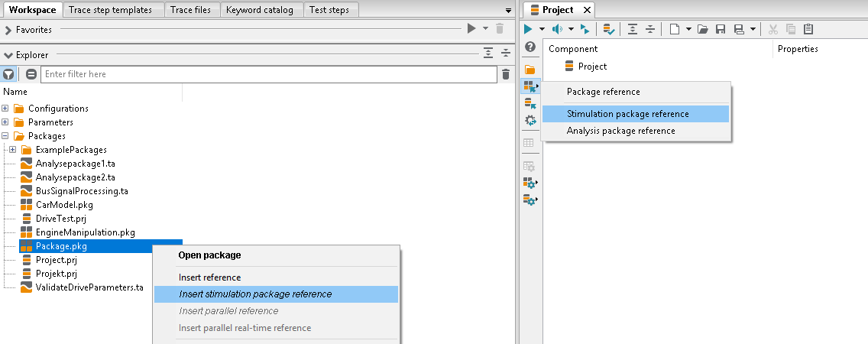Click the project check icon with checkmark
Image resolution: width=868 pixels, height=344 pixels.
click(608, 29)
